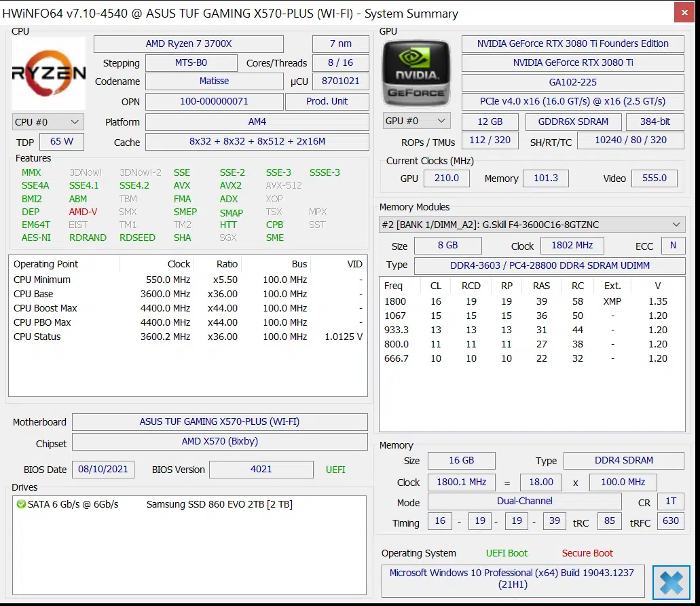The width and height of the screenshot is (700, 606).
Task: Click the GPU memory clock 101.3 value
Action: [545, 178]
